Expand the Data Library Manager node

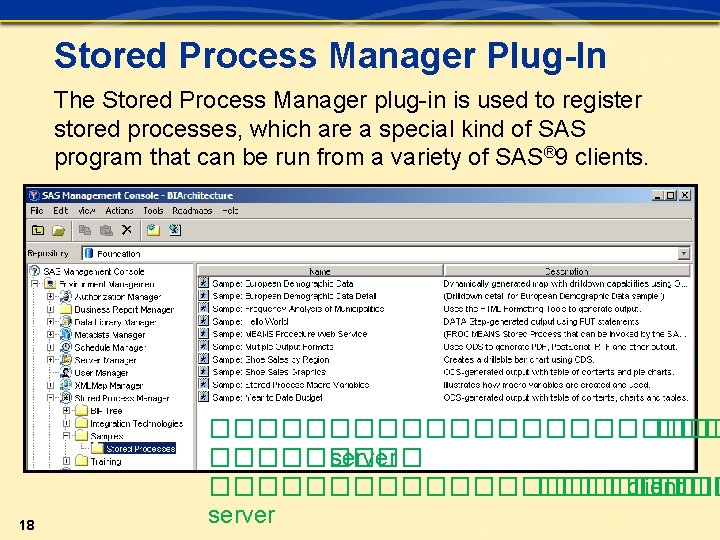point(51,322)
